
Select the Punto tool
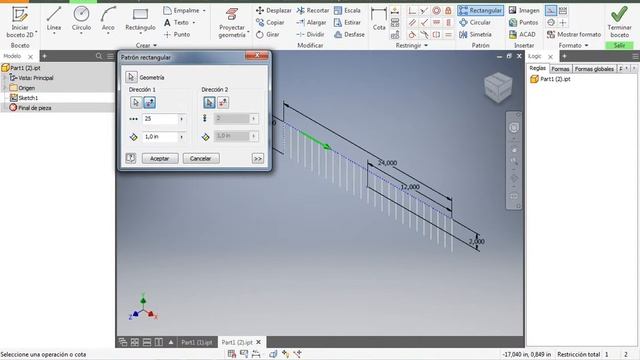pos(177,35)
